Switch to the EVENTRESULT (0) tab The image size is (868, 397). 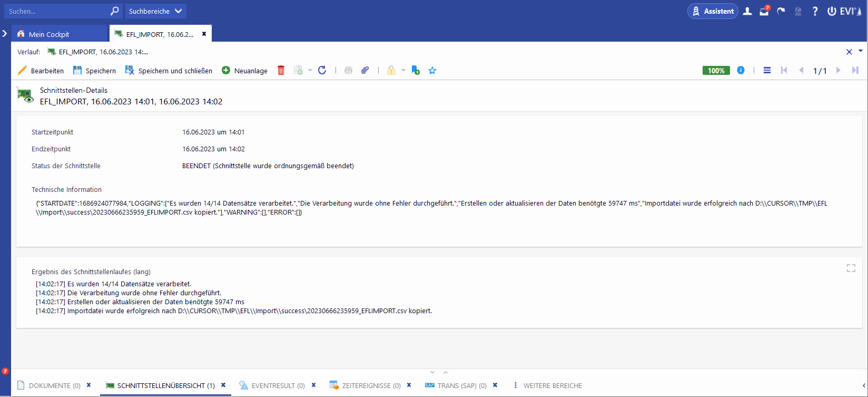[x=278, y=386]
